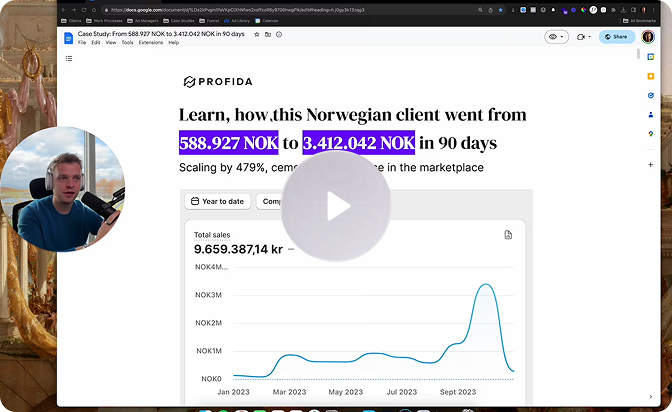Open Google Calendar in side panel
672x412 pixels.
click(651, 57)
